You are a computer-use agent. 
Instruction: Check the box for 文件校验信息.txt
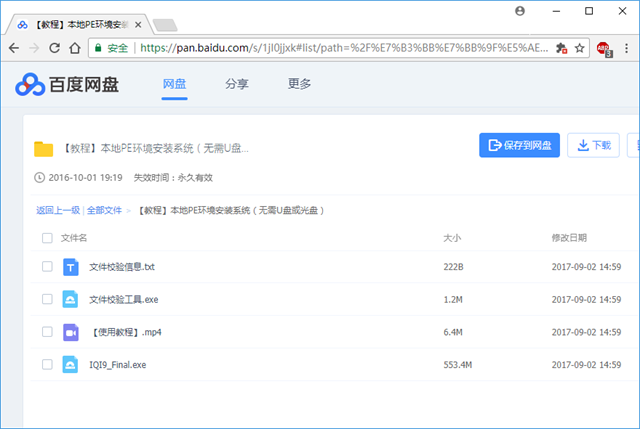pos(47,267)
